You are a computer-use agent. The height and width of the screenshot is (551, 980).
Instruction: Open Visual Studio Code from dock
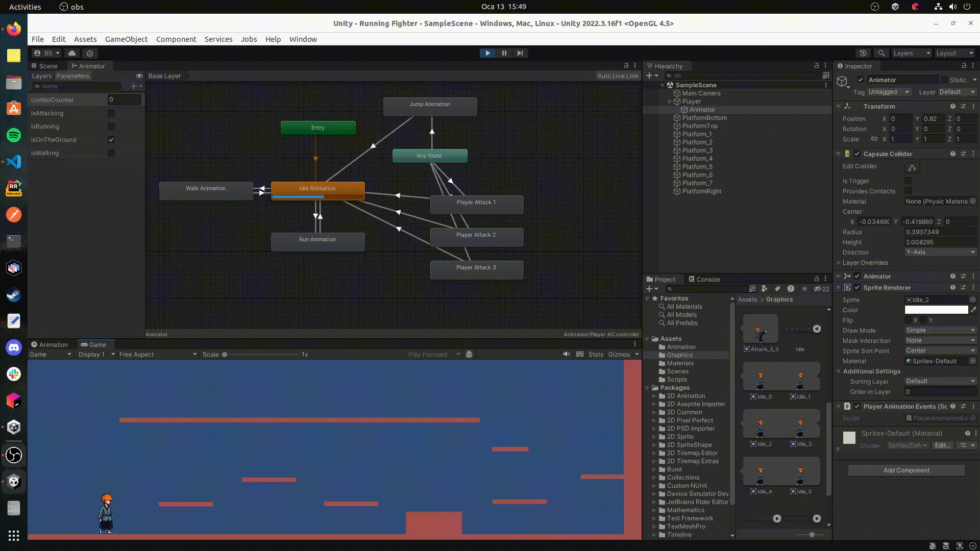[x=14, y=162]
